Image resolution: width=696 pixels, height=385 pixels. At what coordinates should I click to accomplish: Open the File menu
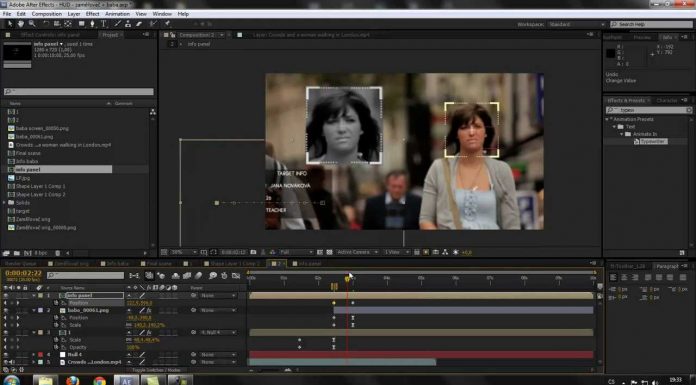click(x=7, y=14)
